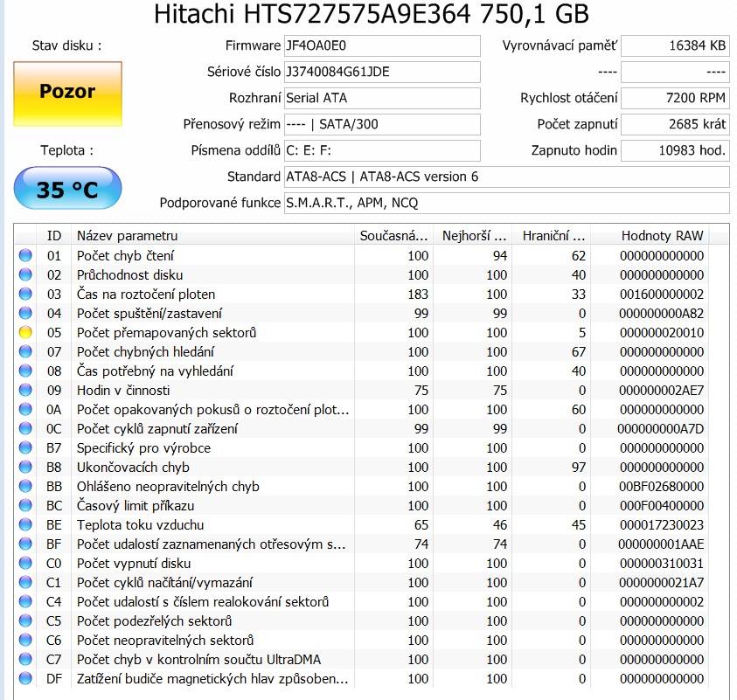Click the blue status icon of row 0C

[25, 428]
